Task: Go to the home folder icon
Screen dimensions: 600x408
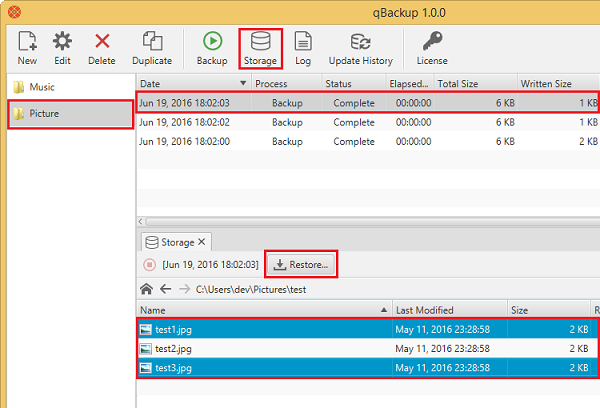Action: 146,289
